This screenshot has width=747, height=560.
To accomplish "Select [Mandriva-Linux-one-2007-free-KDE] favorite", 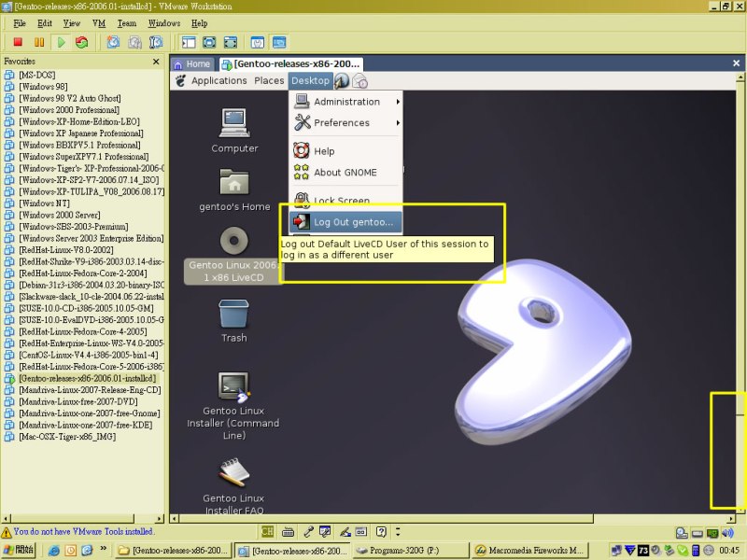I will coord(85,425).
